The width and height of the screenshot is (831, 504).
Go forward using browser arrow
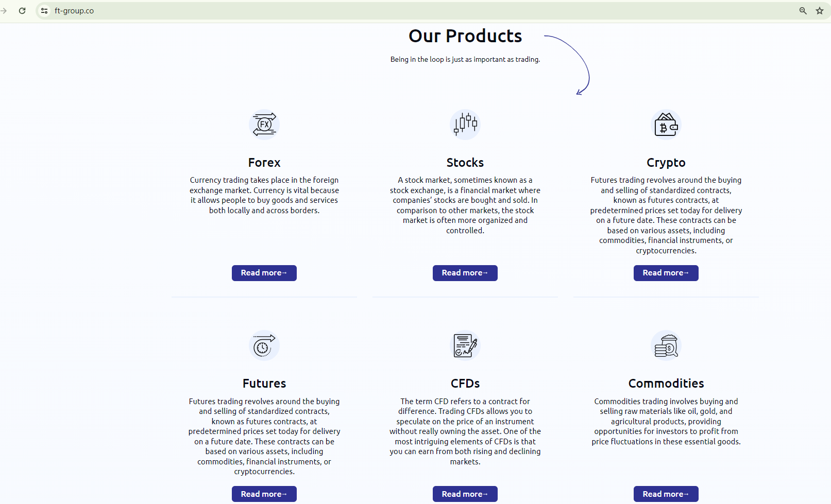4,11
